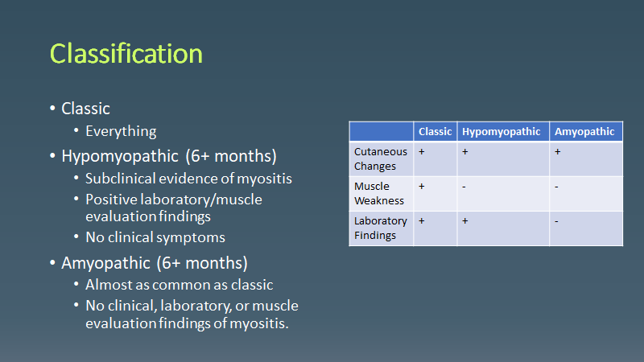Select the Amyopathic (6+ months) bullet
The image size is (644, 362).
click(x=155, y=263)
